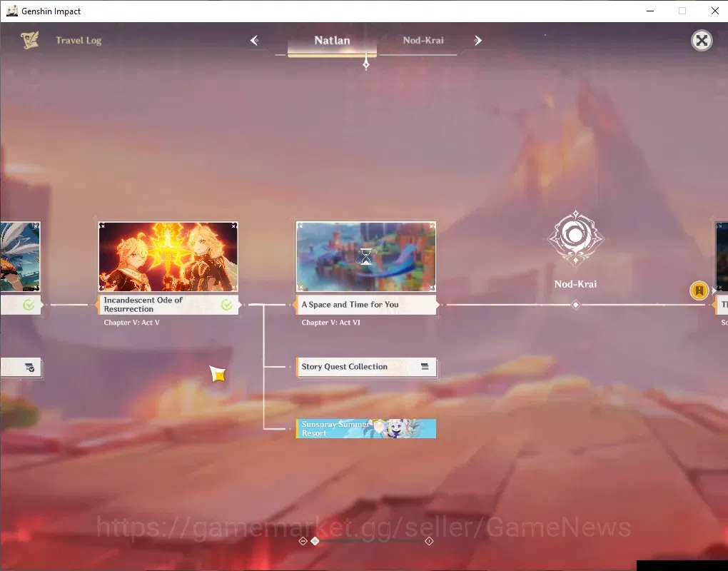This screenshot has width=728, height=571.
Task: Open the Sunspray Summer Resort event
Action: coord(366,428)
